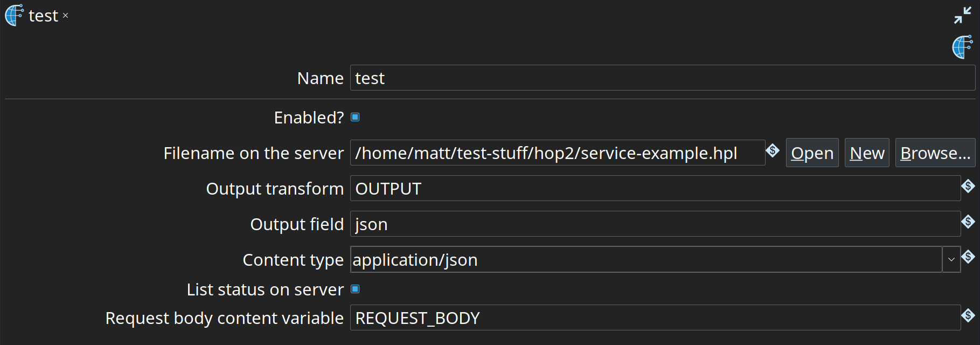The height and width of the screenshot is (345, 980).
Task: Click the globe icon in the test tab
Action: click(x=14, y=16)
